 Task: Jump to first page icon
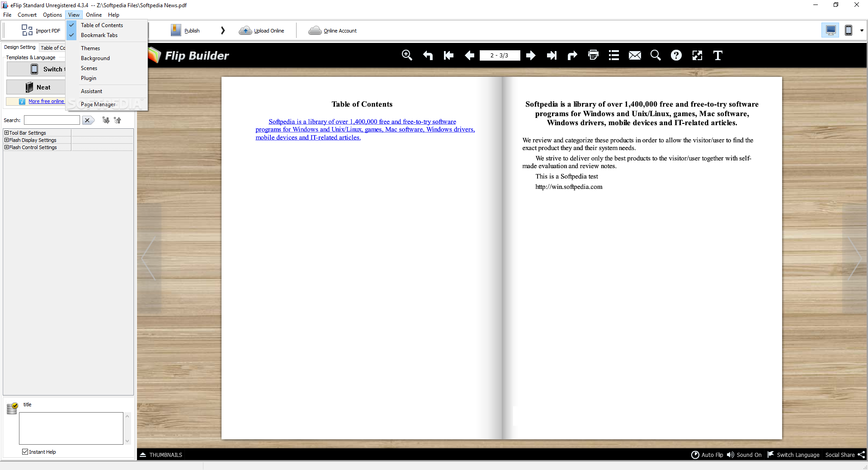(x=448, y=55)
